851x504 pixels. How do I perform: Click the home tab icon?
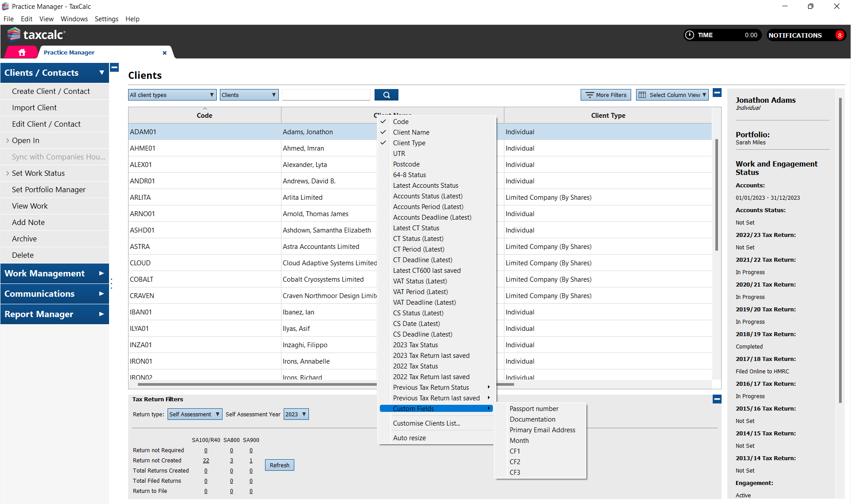pyautogui.click(x=22, y=52)
